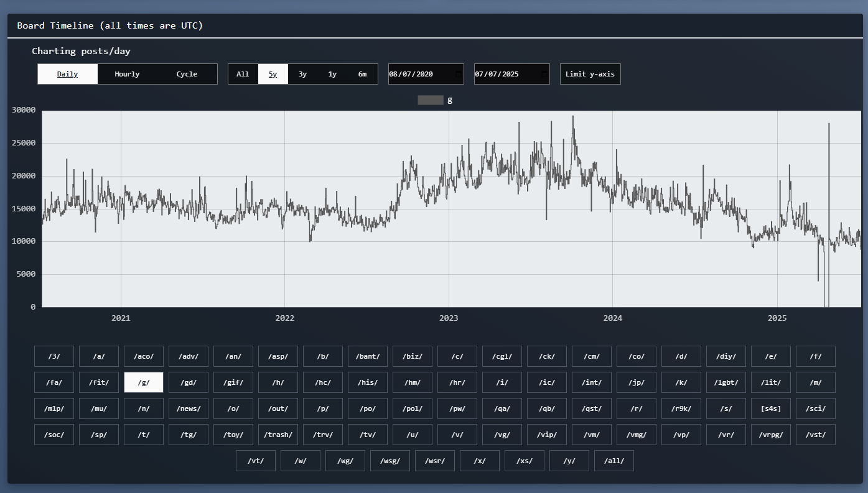Select the /trash/ board button

(x=278, y=435)
